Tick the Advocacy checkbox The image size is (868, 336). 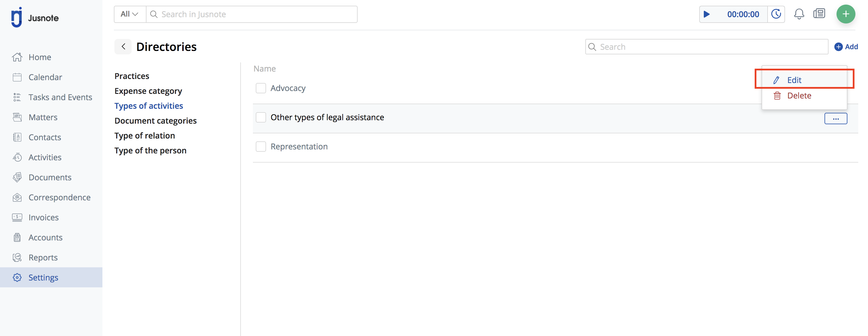pos(261,88)
